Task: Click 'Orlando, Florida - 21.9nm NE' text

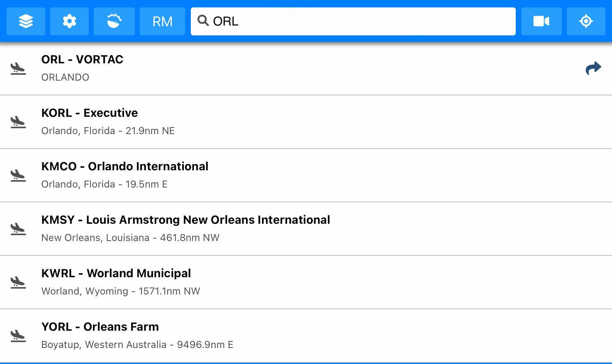Action: click(x=108, y=131)
